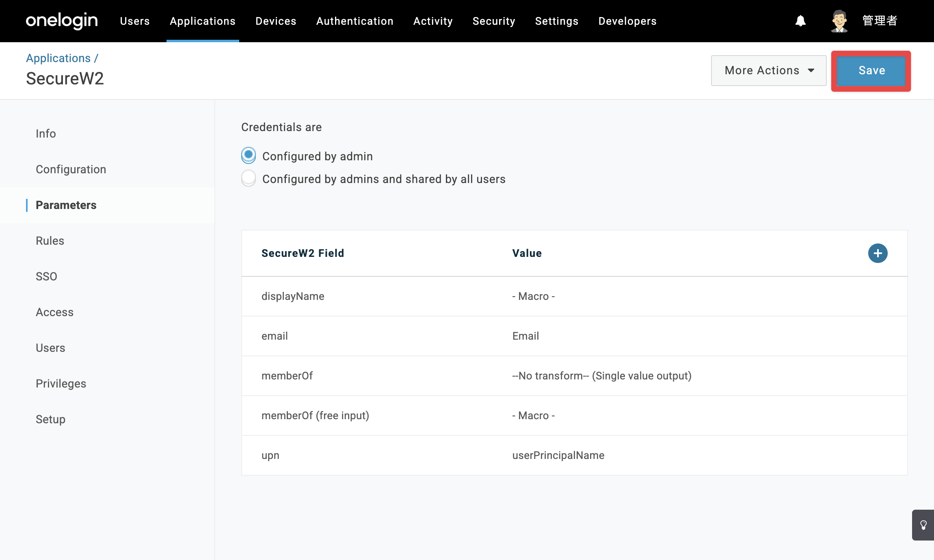Open the Devices menu
Viewport: 934px width, 560px height.
[276, 21]
